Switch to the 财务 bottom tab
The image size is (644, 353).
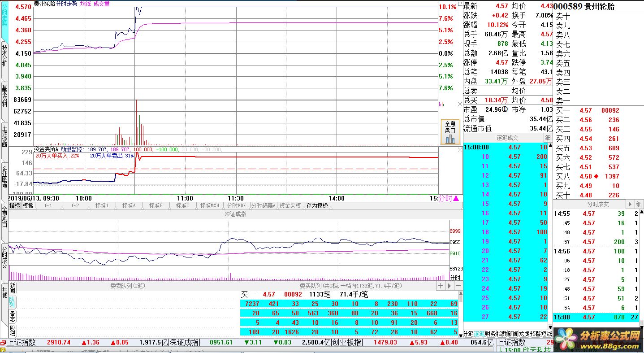tap(490, 334)
